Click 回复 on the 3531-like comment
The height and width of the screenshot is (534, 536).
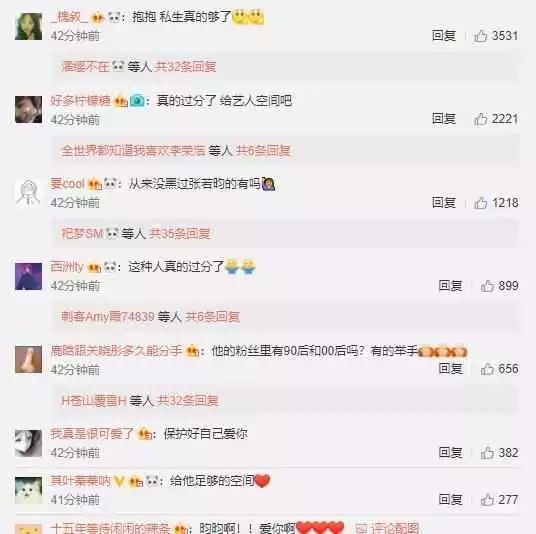(x=444, y=36)
